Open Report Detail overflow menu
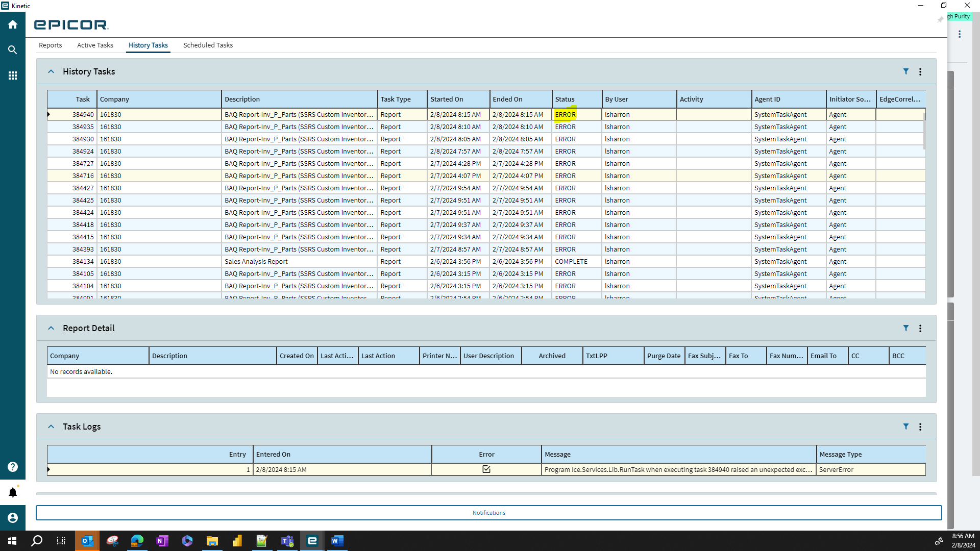The width and height of the screenshot is (980, 551). [920, 329]
